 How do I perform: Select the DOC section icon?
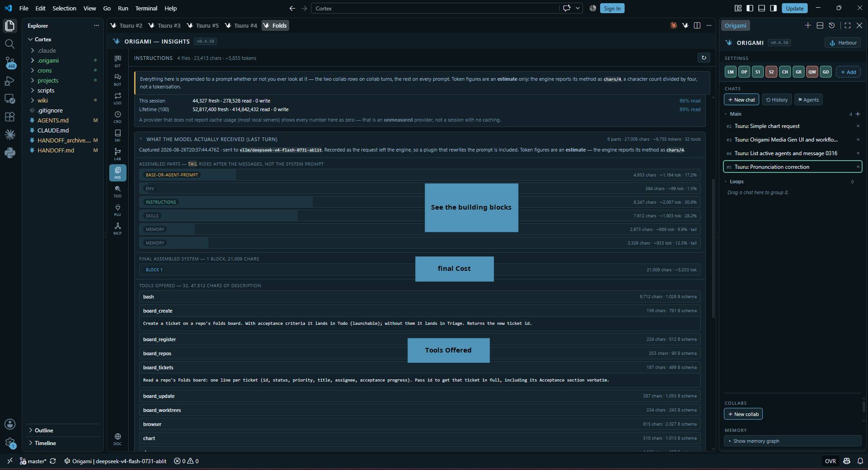(117, 439)
